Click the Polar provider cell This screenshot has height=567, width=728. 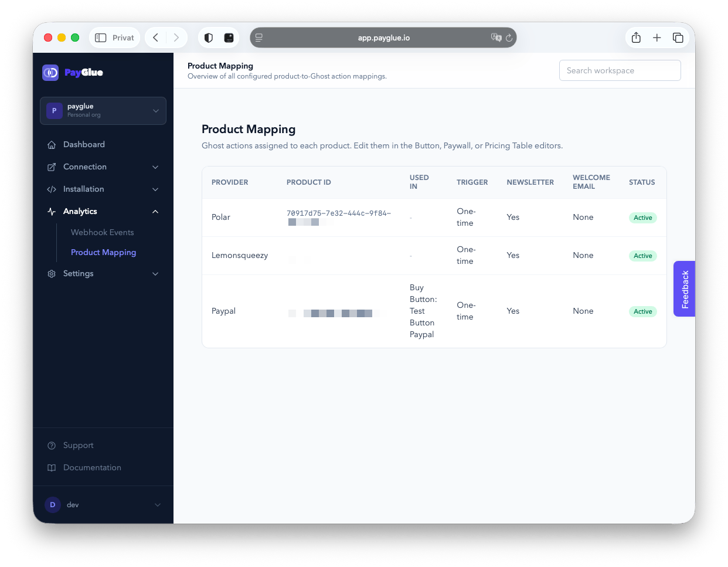tap(221, 218)
